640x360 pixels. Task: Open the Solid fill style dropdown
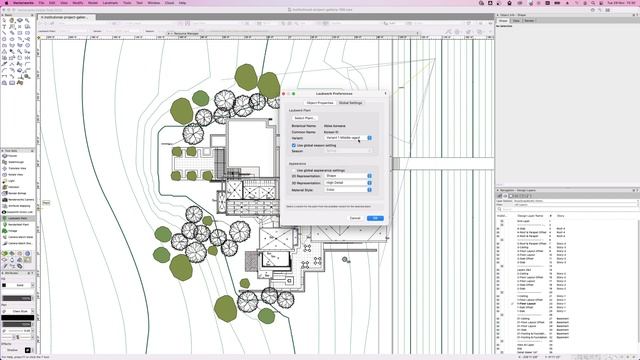[x=20, y=285]
